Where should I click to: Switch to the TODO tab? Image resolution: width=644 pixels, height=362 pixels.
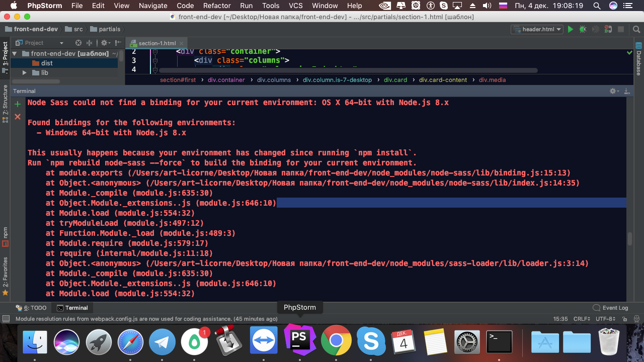pos(31,308)
